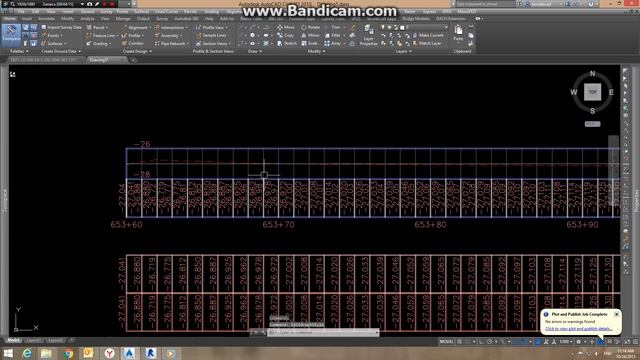Expand the Draw panel

click(x=255, y=51)
